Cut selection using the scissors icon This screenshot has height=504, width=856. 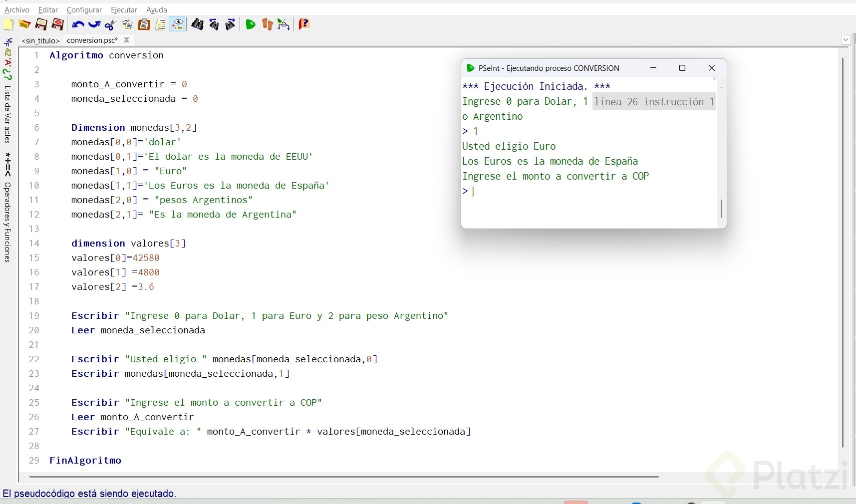[x=111, y=24]
